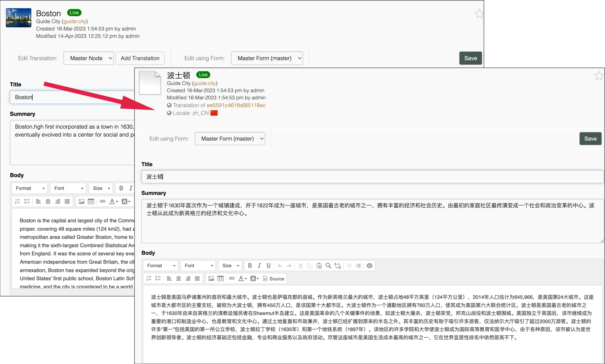This screenshot has height=364, width=605.
Task: Center align text in the Boston body toolbar
Action: tap(48, 201)
